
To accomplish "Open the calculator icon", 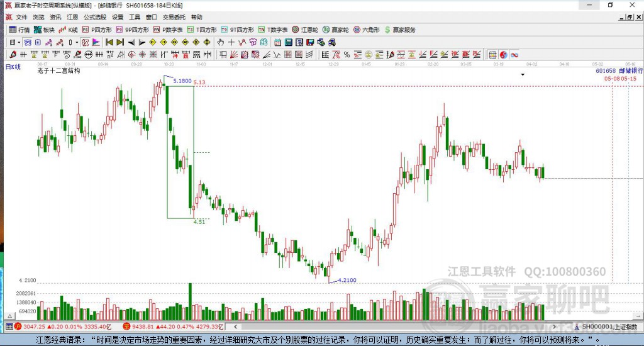I will pyautogui.click(x=288, y=42).
